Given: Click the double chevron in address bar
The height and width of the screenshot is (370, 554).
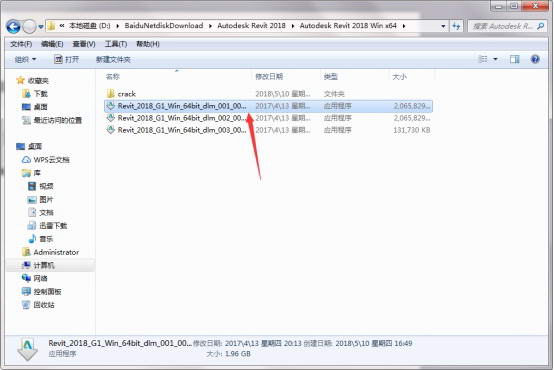Looking at the screenshot, I should 62,25.
